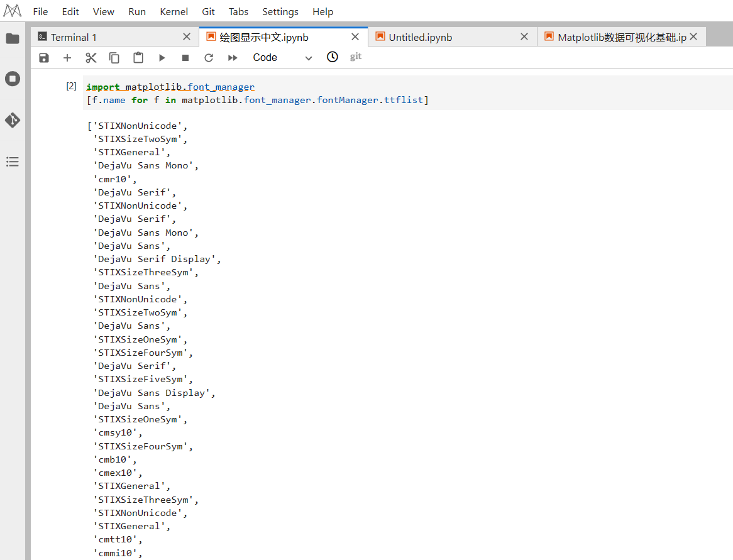The width and height of the screenshot is (733, 560).
Task: Open the Git menu
Action: pos(209,12)
